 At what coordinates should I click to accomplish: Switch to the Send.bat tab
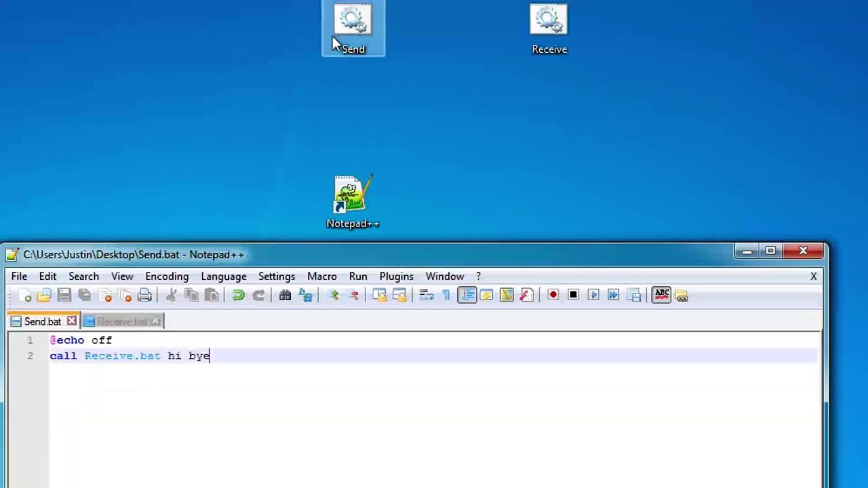(x=43, y=322)
